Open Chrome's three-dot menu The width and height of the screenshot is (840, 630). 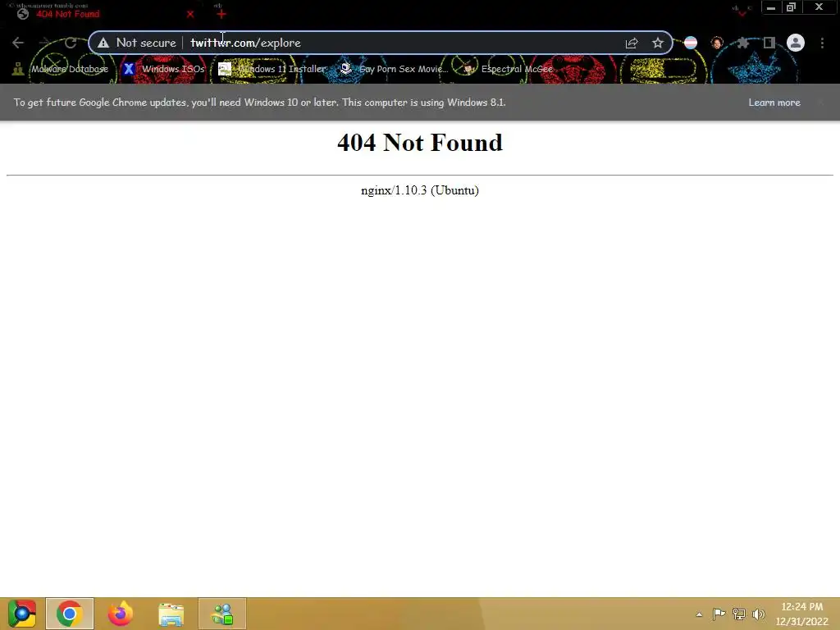click(822, 43)
